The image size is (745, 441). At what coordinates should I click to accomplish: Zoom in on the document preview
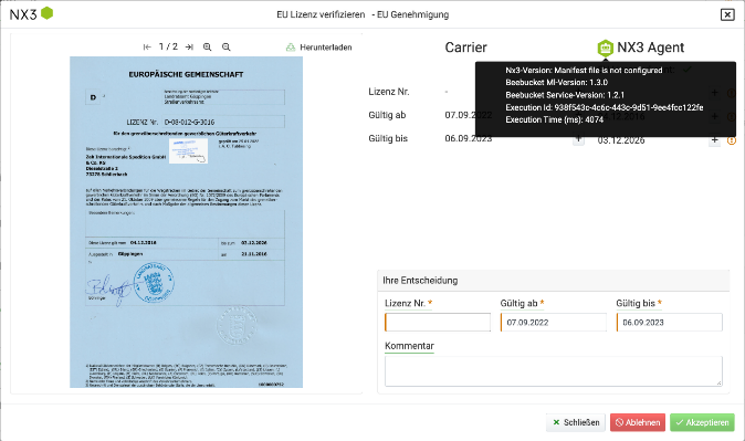tap(207, 47)
